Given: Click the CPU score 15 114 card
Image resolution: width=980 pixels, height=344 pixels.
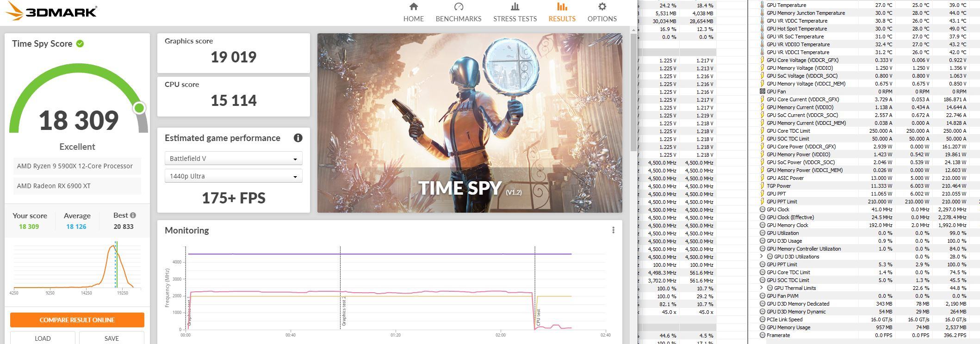Looking at the screenshot, I should [x=233, y=97].
